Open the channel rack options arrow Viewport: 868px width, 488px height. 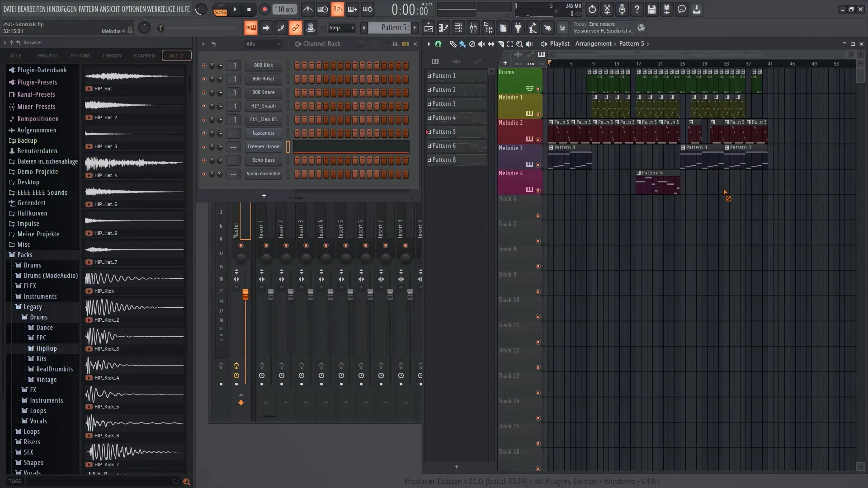203,44
